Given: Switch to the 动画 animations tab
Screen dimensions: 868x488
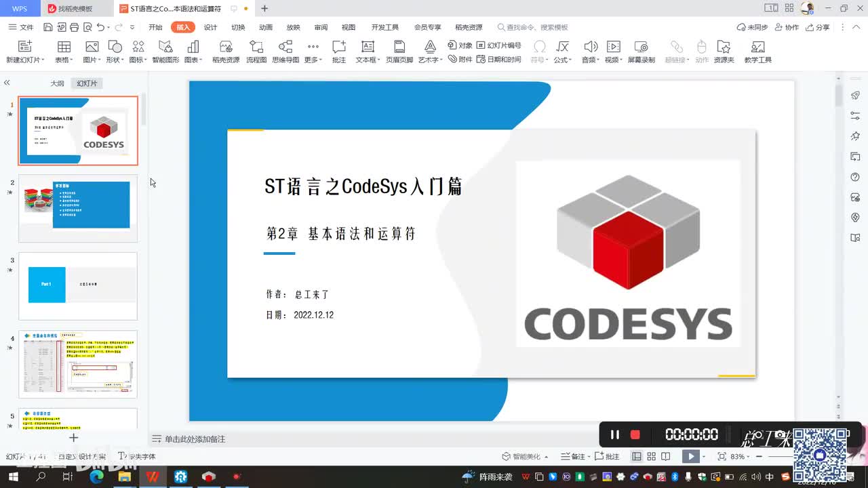Looking at the screenshot, I should 266,27.
